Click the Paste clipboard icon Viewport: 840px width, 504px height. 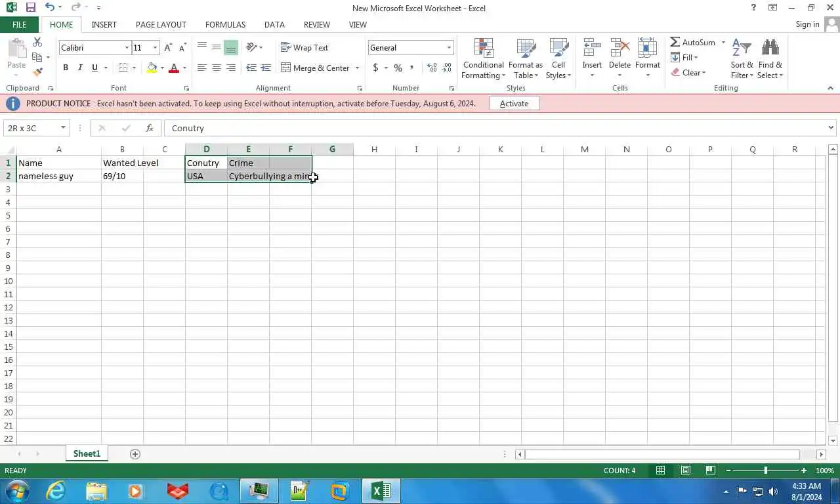(16, 49)
